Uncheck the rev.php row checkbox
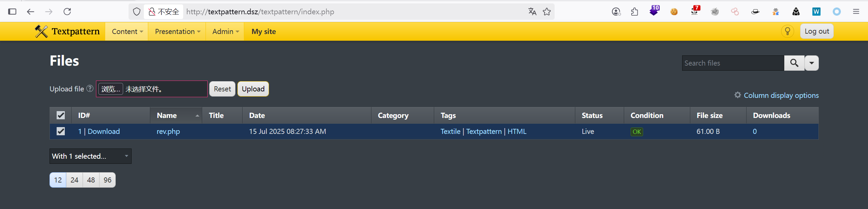 [61, 131]
